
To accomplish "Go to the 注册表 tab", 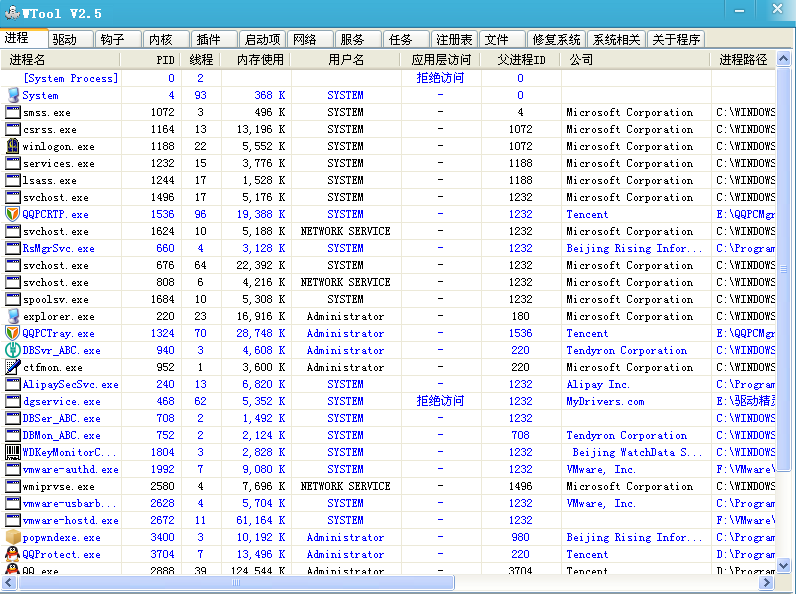I will 453,39.
